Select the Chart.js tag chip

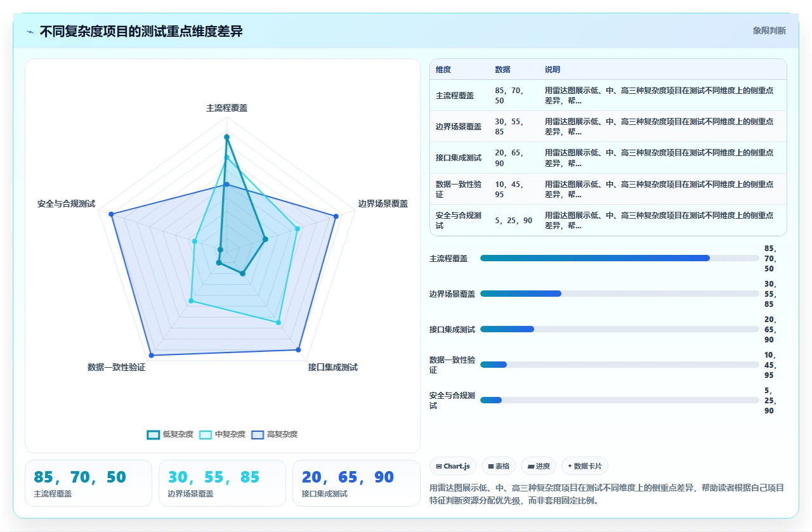pos(453,466)
